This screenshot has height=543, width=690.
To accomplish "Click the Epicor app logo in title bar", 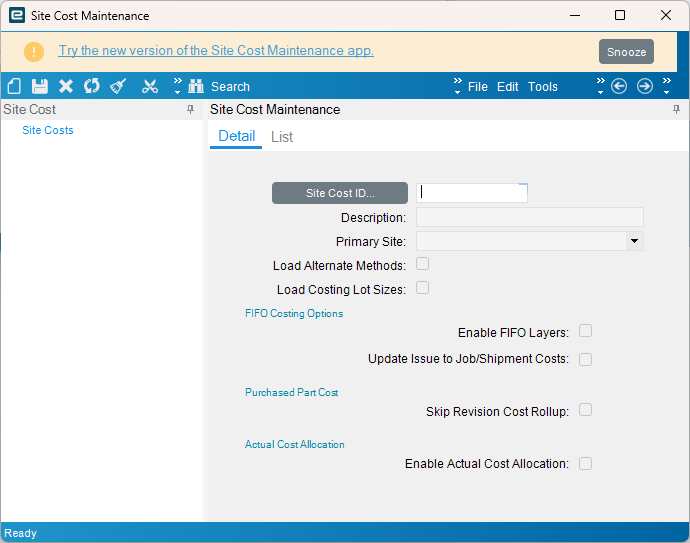I will (x=17, y=15).
